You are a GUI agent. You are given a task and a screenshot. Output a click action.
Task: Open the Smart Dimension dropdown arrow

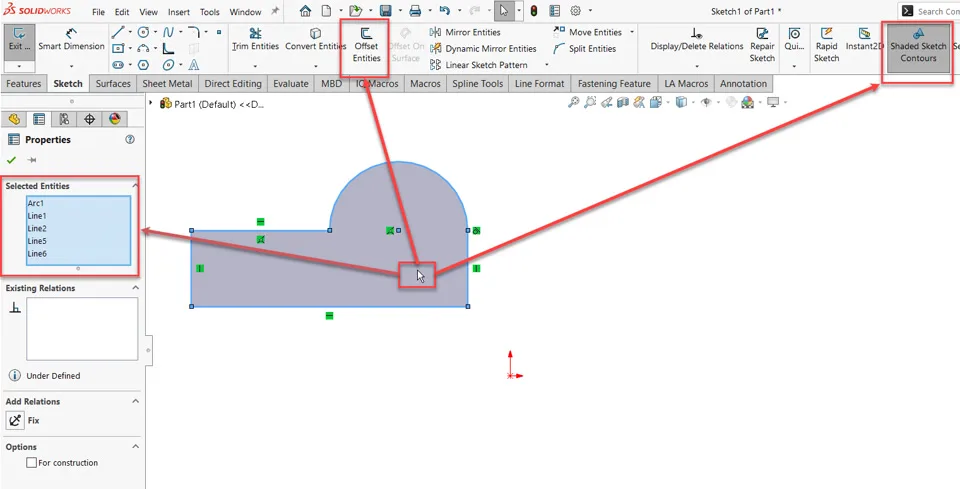[71, 66]
